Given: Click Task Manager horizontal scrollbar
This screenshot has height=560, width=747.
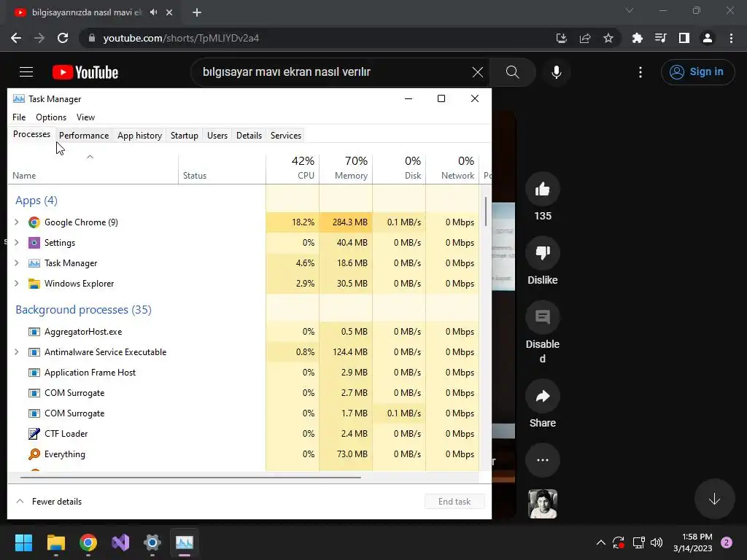Looking at the screenshot, I should click(190, 477).
